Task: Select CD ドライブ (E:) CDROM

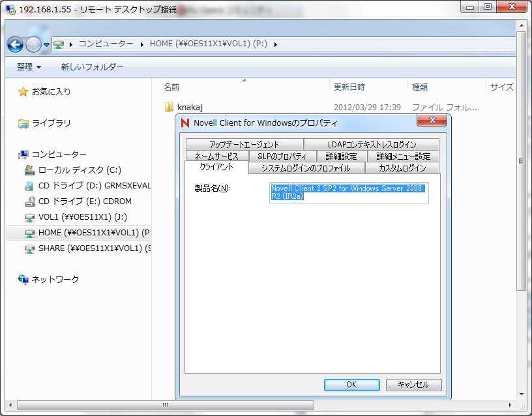Action: pyautogui.click(x=85, y=201)
